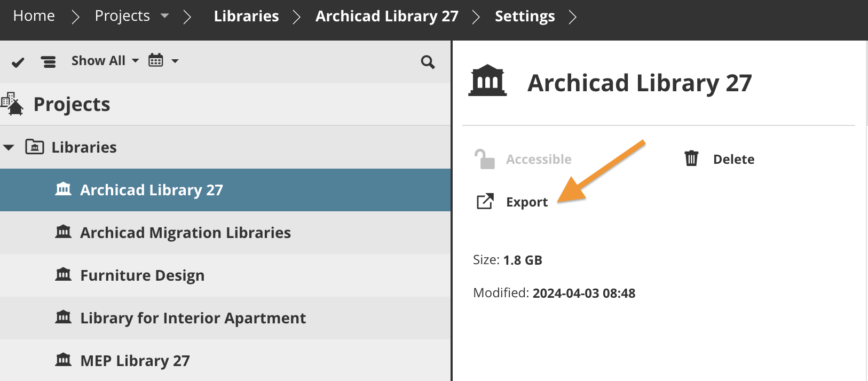Click the Projects buildings icon
Image resolution: width=868 pixels, height=381 pixels.
click(13, 104)
